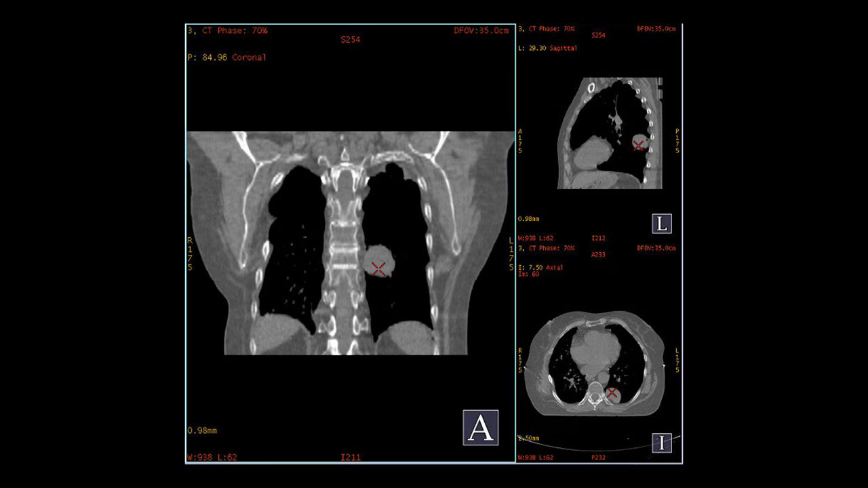Image resolution: width=868 pixels, height=488 pixels.
Task: Click the DFOV:35.0cm label in coronal view
Action: coord(481,31)
